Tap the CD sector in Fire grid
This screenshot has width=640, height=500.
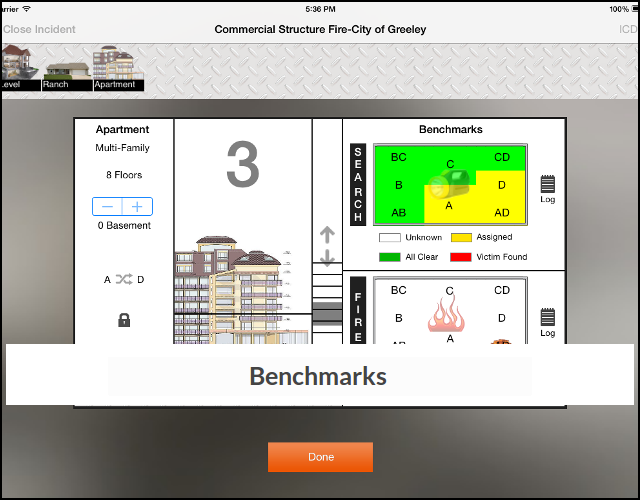tap(502, 291)
